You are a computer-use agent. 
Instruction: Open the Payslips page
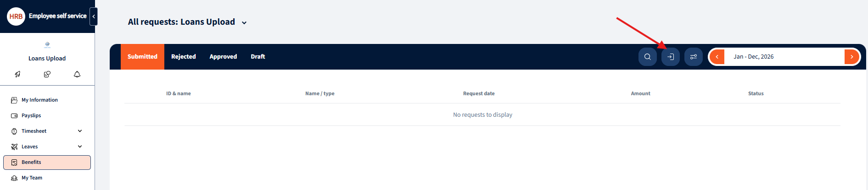coord(31,115)
